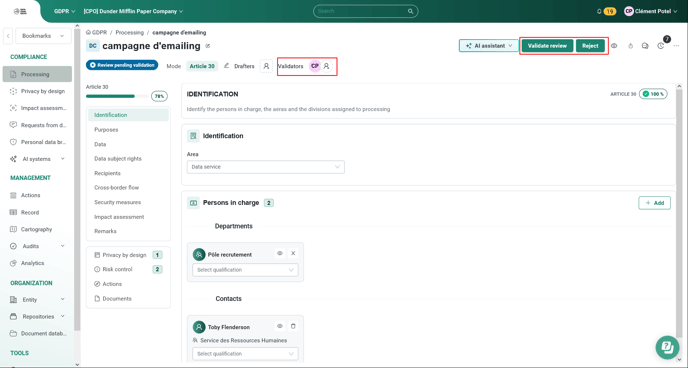688x368 pixels.
Task: Expand the Audits sidebar item
Action: (x=37, y=246)
